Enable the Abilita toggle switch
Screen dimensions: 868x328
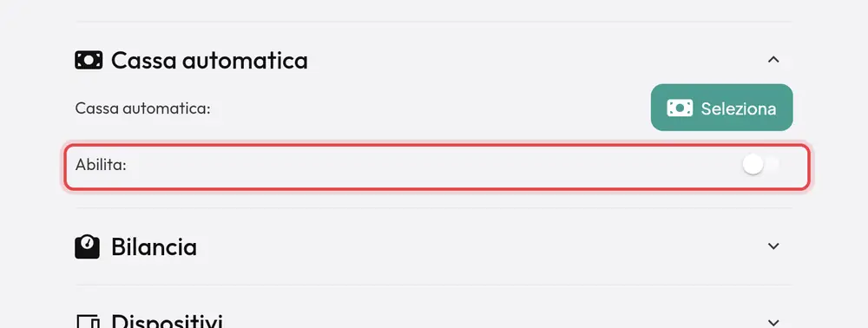coord(761,165)
